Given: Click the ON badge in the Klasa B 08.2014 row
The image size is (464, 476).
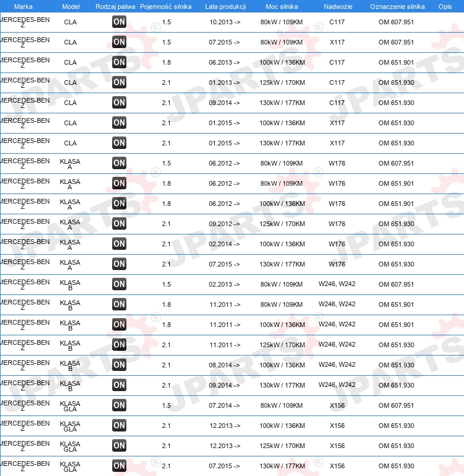Looking at the screenshot, I should click(x=119, y=365).
